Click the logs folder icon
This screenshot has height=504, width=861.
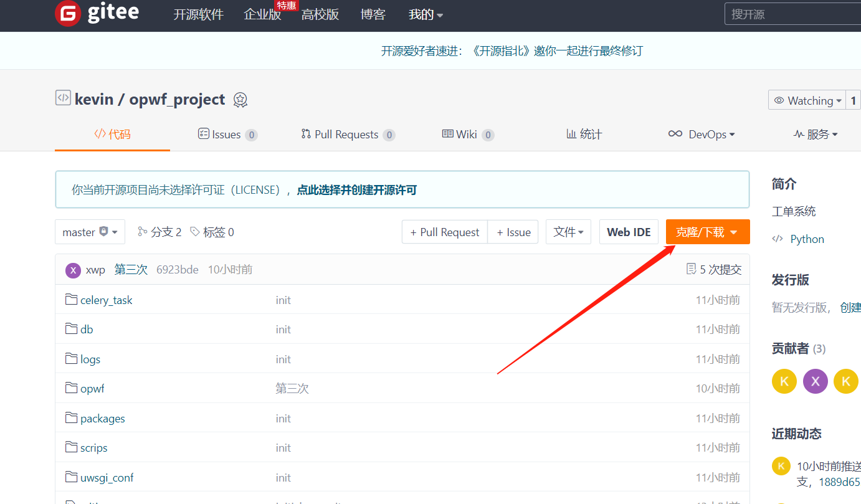(71, 359)
